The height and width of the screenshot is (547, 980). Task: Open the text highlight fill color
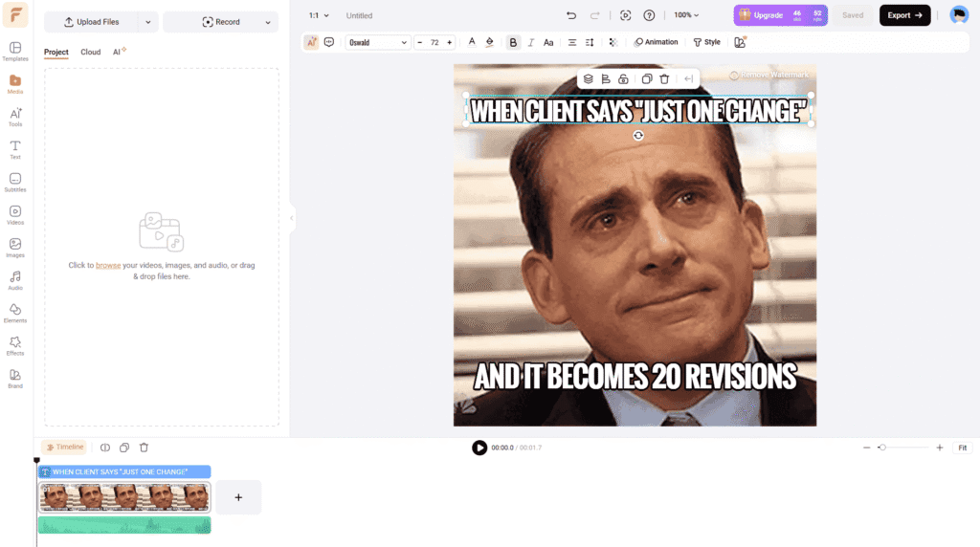(x=489, y=42)
